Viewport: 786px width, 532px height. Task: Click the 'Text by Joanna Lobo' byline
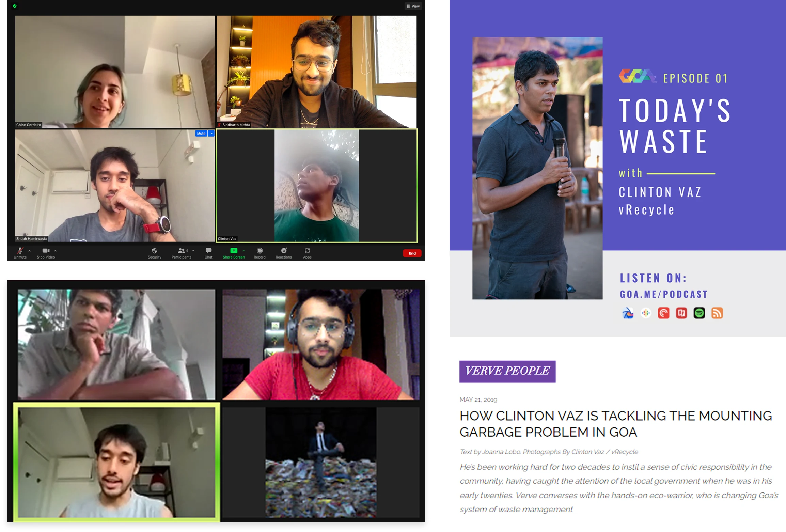coord(490,452)
